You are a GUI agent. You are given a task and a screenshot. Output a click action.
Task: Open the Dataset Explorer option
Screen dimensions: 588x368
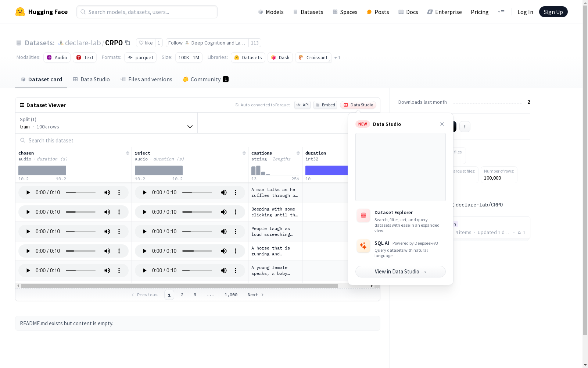[401, 221]
